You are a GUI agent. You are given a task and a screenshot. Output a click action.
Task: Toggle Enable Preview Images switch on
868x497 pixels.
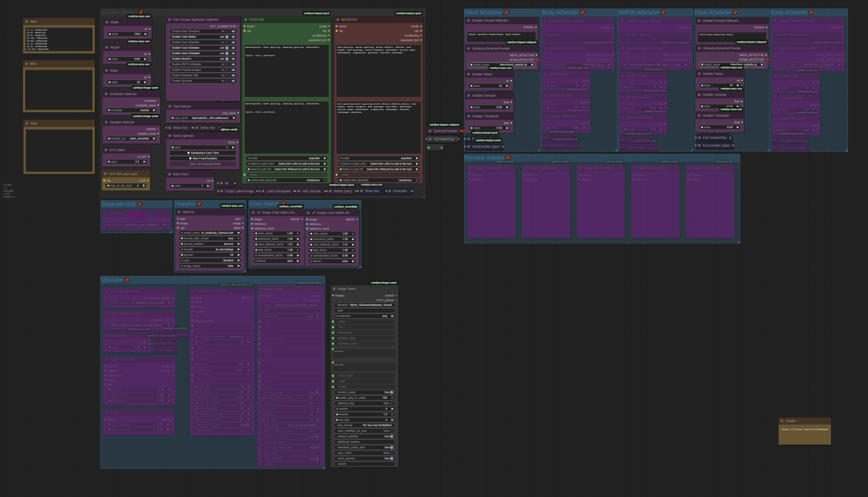(x=227, y=70)
